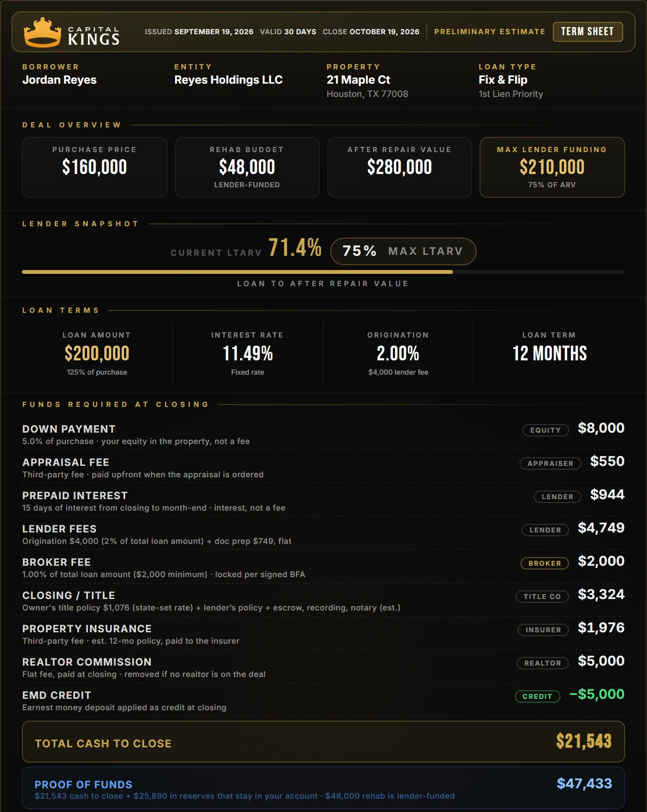Click the EQUITY tag on Down Payment
This screenshot has width=647, height=812.
point(546,430)
